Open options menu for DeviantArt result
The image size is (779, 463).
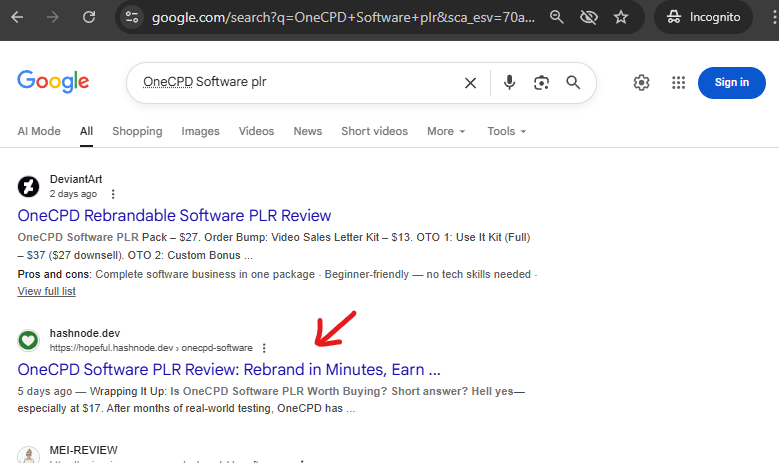click(x=112, y=194)
